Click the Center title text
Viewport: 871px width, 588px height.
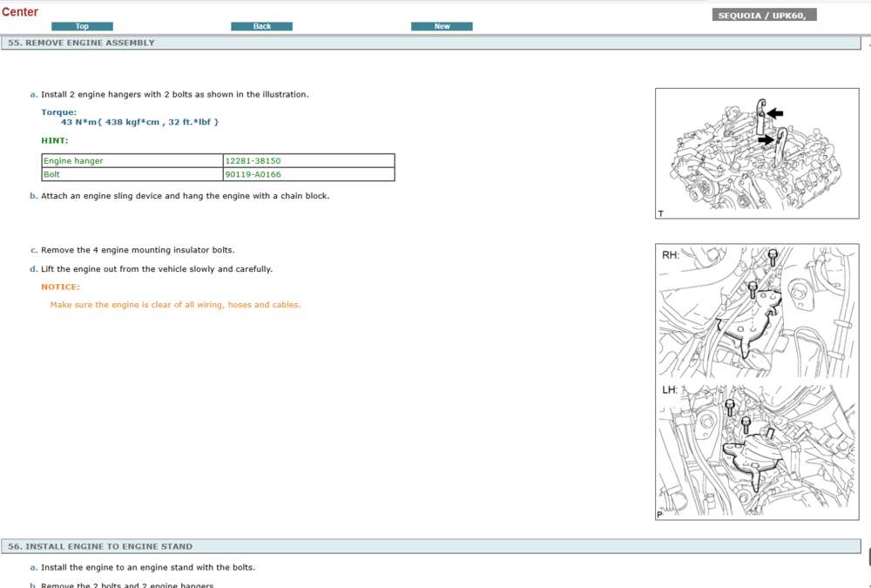coord(20,12)
